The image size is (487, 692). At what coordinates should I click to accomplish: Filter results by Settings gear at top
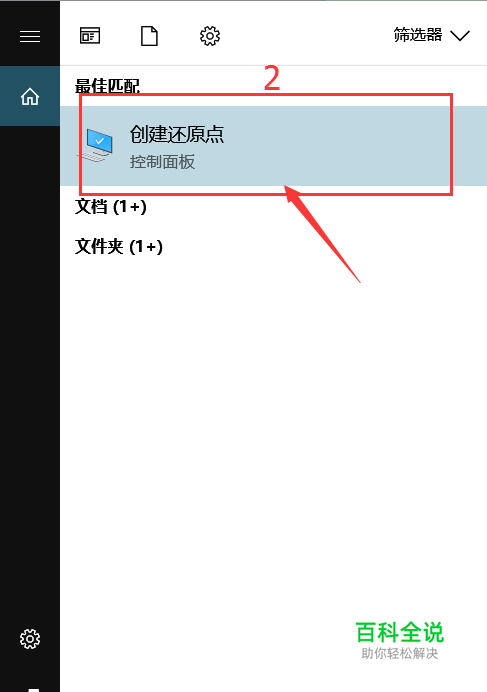click(210, 36)
